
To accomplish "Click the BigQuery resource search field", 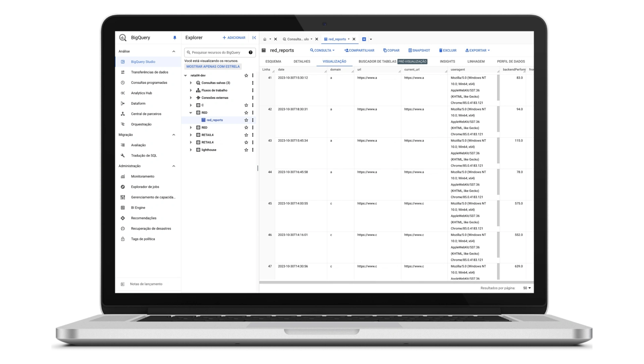I will click(219, 52).
